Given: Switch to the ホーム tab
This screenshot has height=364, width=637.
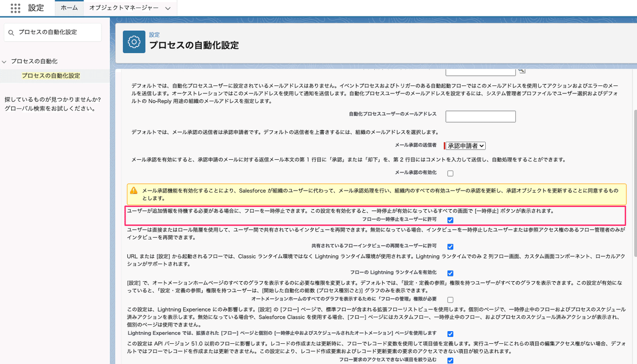Looking at the screenshot, I should [x=69, y=8].
